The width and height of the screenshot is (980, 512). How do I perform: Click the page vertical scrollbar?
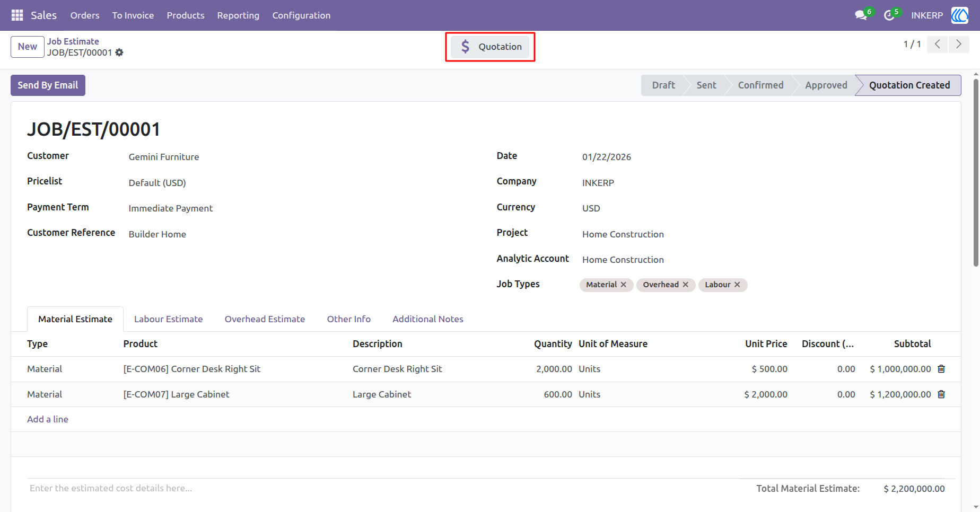(976, 172)
